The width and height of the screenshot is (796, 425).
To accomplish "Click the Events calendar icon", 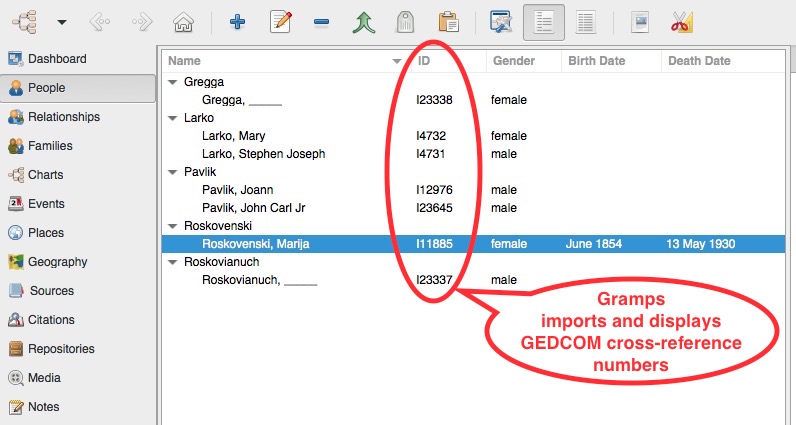I will (15, 204).
